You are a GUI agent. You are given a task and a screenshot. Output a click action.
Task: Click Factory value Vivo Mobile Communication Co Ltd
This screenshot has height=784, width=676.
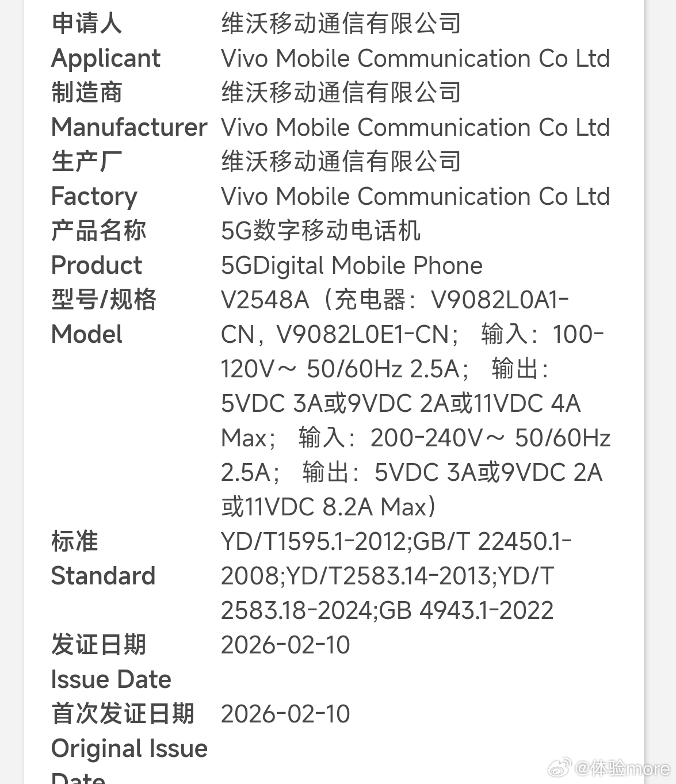pos(415,196)
